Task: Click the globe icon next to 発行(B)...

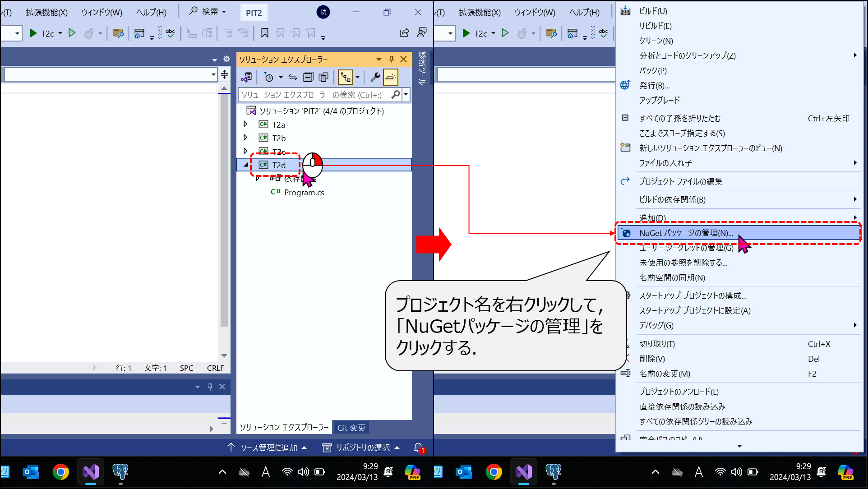Action: [625, 85]
